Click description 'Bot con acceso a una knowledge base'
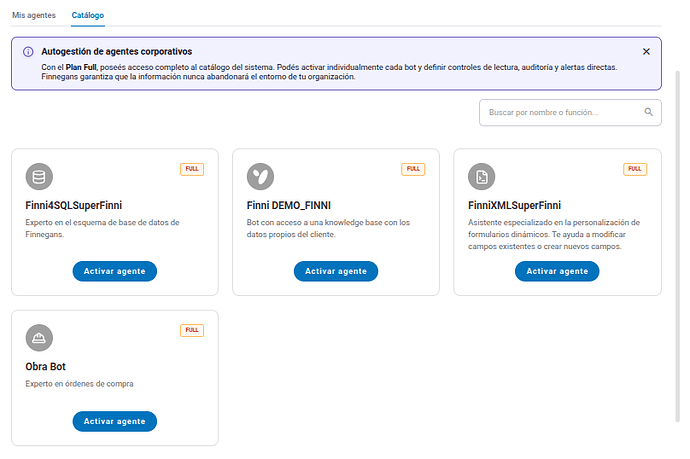 328,228
